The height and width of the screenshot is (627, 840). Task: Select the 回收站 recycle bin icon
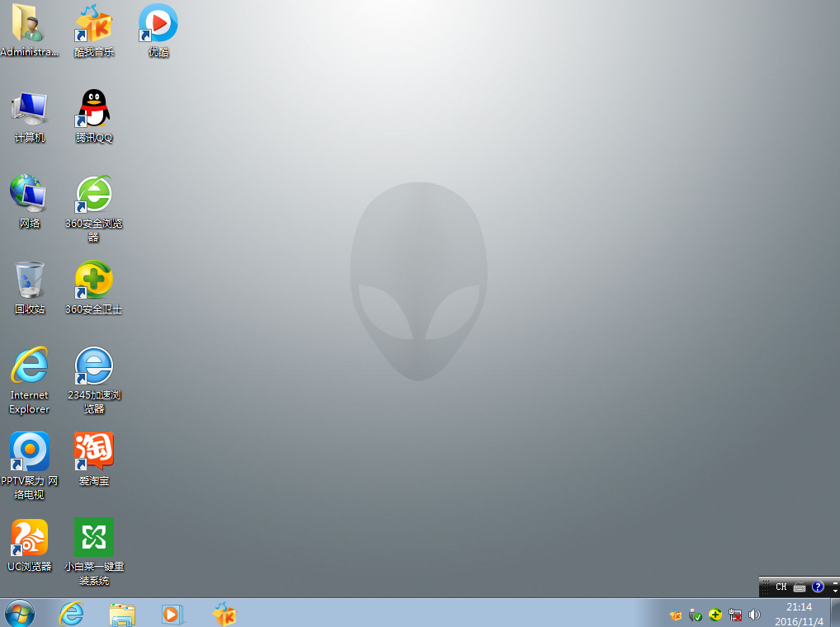pos(30,288)
